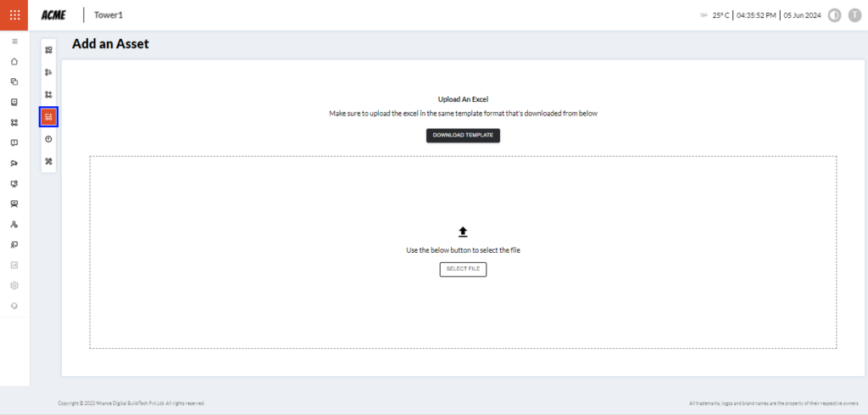The width and height of the screenshot is (868, 415).
Task: Click the ACME logo in header
Action: click(x=53, y=15)
